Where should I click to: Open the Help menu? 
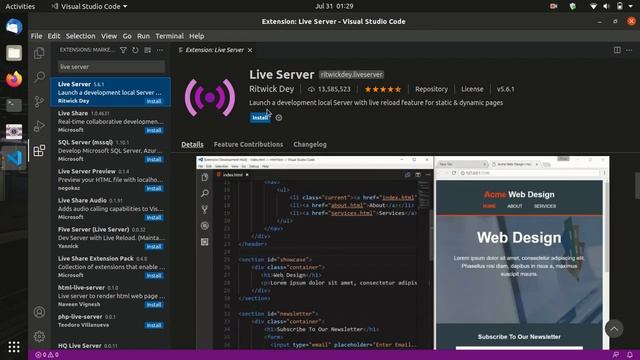pyautogui.click(x=196, y=36)
